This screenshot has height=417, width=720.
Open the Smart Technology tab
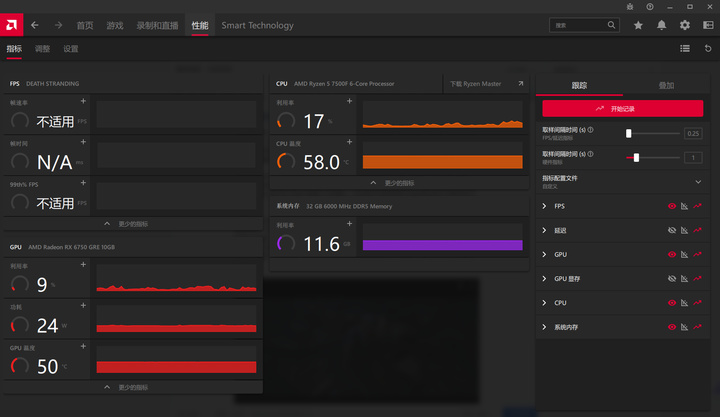[x=258, y=25]
